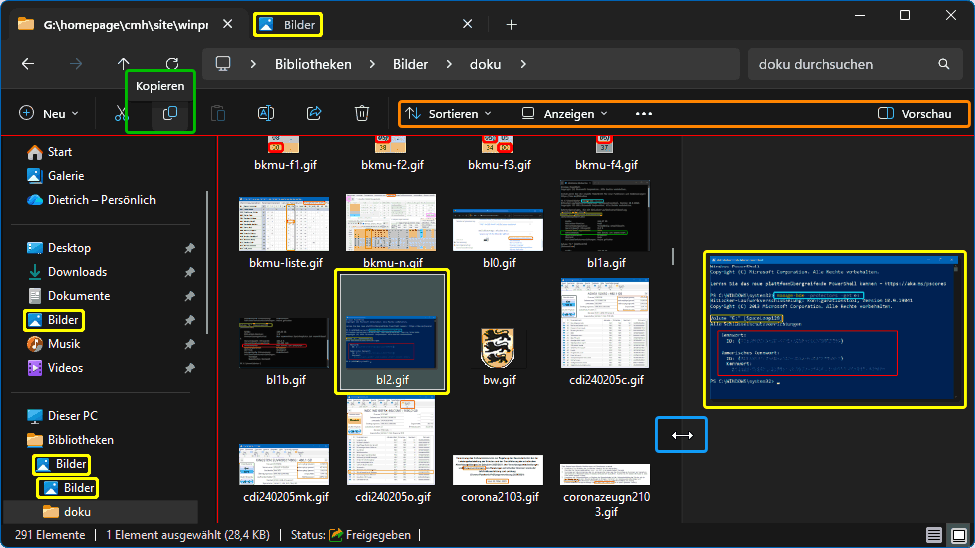The height and width of the screenshot is (548, 975).
Task: Expand the Neu dropdown button
Action: 49,114
